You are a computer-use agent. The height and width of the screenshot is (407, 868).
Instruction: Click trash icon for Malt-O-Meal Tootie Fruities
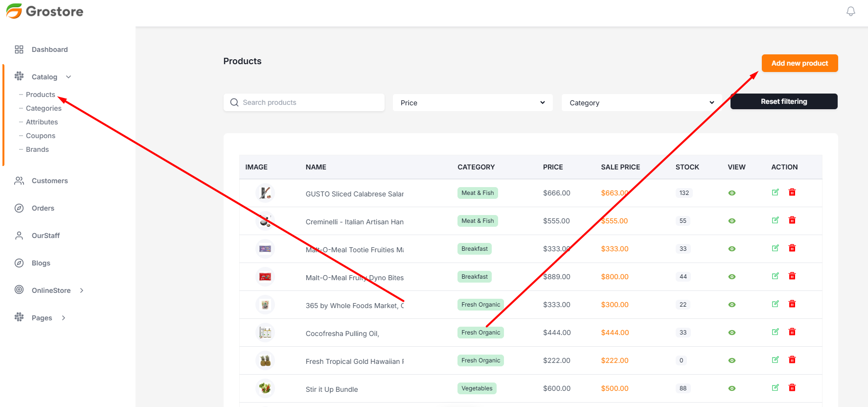792,248
